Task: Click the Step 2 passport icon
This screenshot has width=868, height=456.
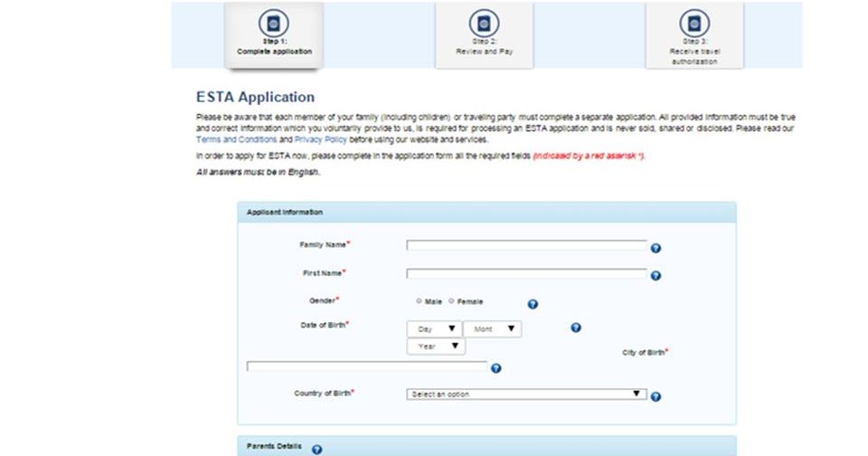Action: pyautogui.click(x=484, y=24)
